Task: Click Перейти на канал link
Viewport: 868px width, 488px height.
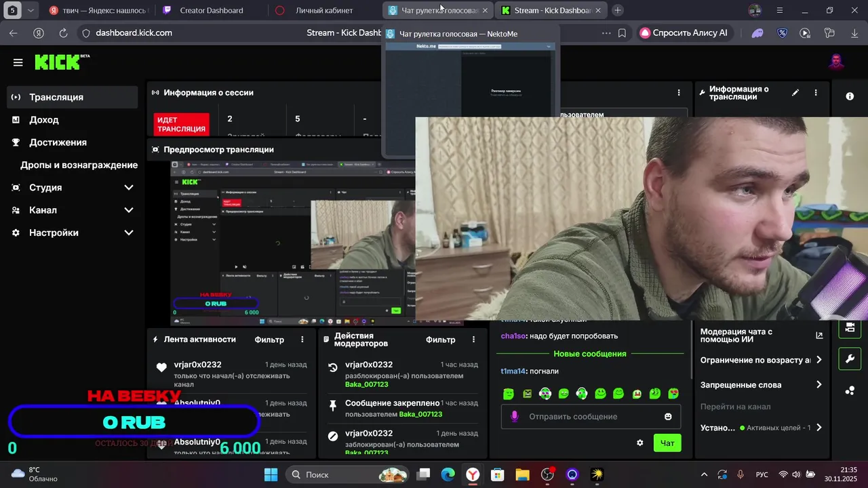Action: click(x=735, y=407)
